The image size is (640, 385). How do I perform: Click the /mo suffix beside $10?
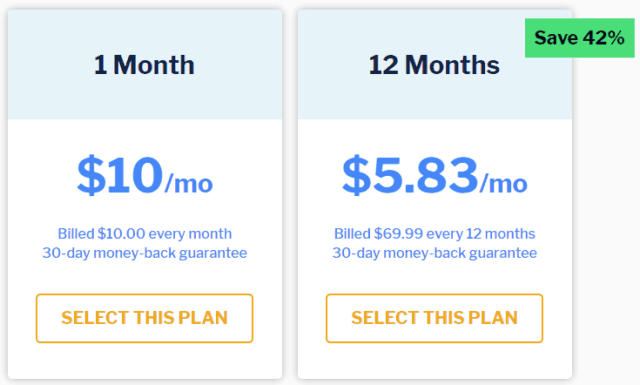point(189,183)
